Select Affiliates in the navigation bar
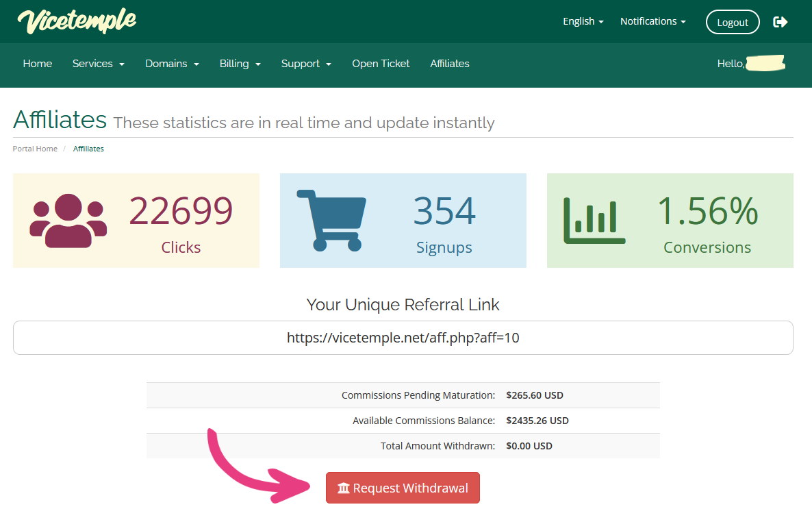The height and width of the screenshot is (522, 812). point(450,64)
